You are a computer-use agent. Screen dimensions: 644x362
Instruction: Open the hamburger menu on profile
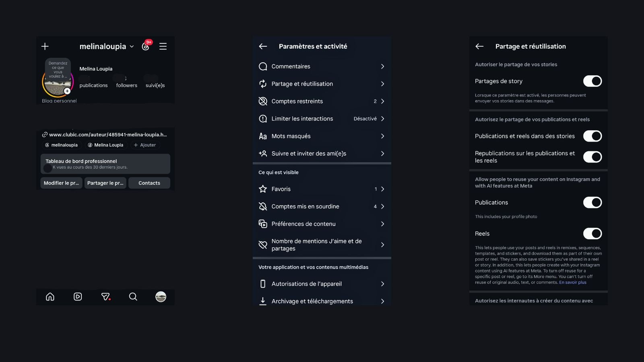coord(163,46)
